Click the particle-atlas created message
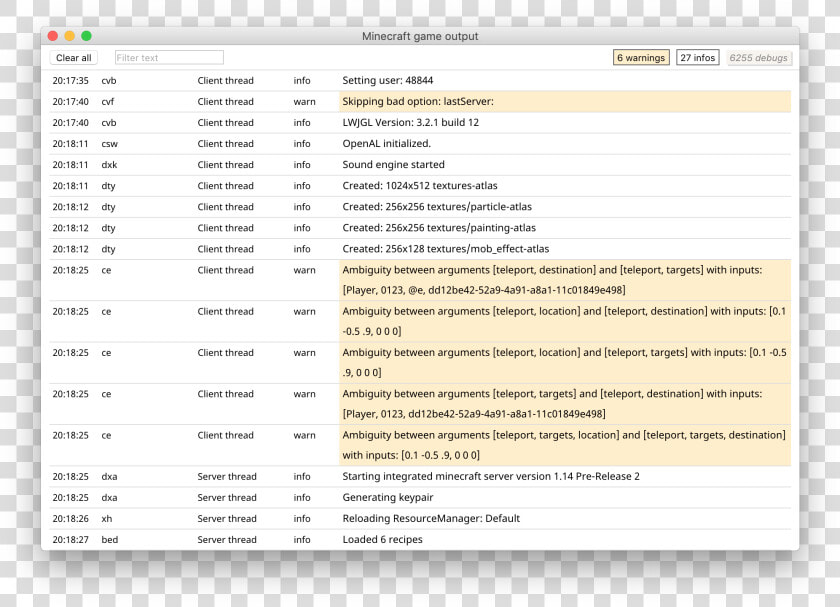The height and width of the screenshot is (607, 840). tap(437, 207)
